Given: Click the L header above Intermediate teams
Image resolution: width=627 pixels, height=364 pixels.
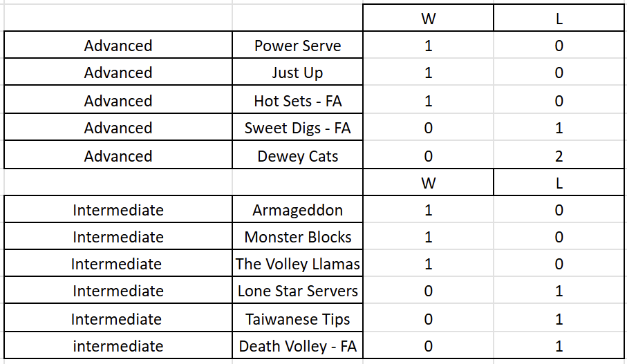Looking at the screenshot, I should click(559, 183).
